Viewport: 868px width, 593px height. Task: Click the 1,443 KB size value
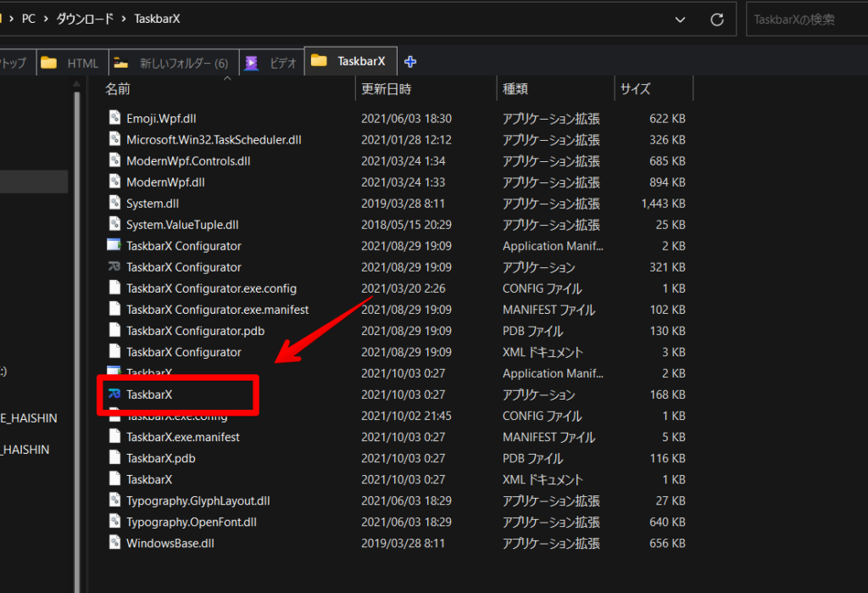pyautogui.click(x=663, y=204)
